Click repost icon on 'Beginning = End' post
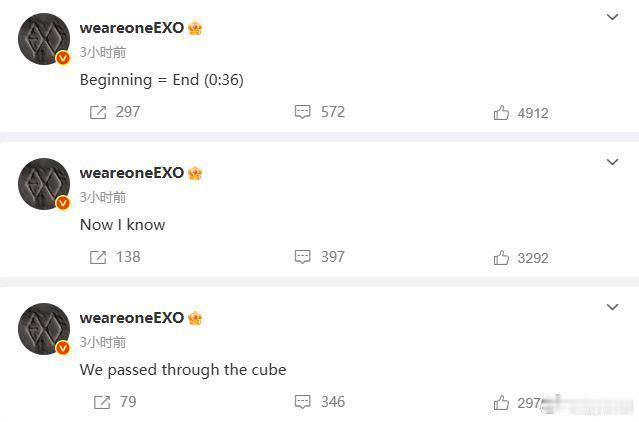Image resolution: width=639 pixels, height=422 pixels. pyautogui.click(x=98, y=112)
